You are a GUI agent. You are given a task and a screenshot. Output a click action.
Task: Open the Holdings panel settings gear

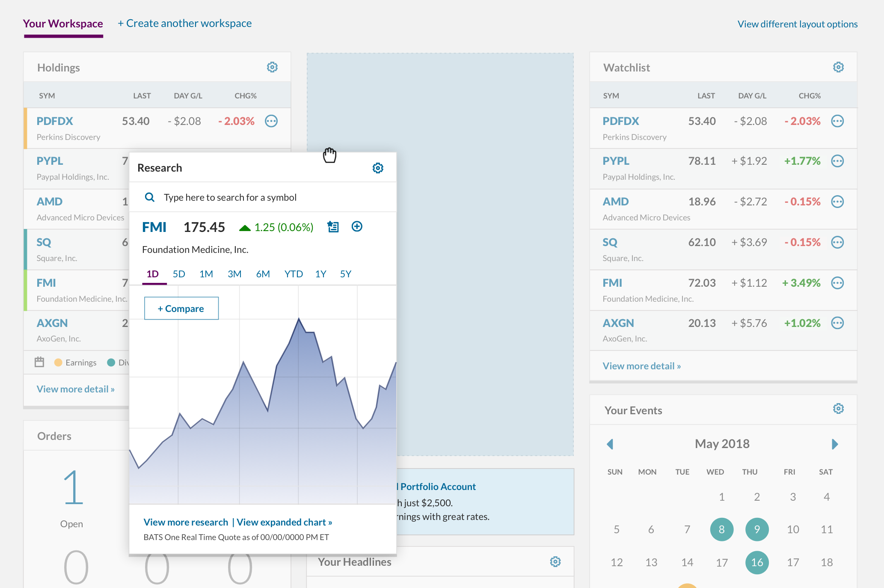click(273, 67)
